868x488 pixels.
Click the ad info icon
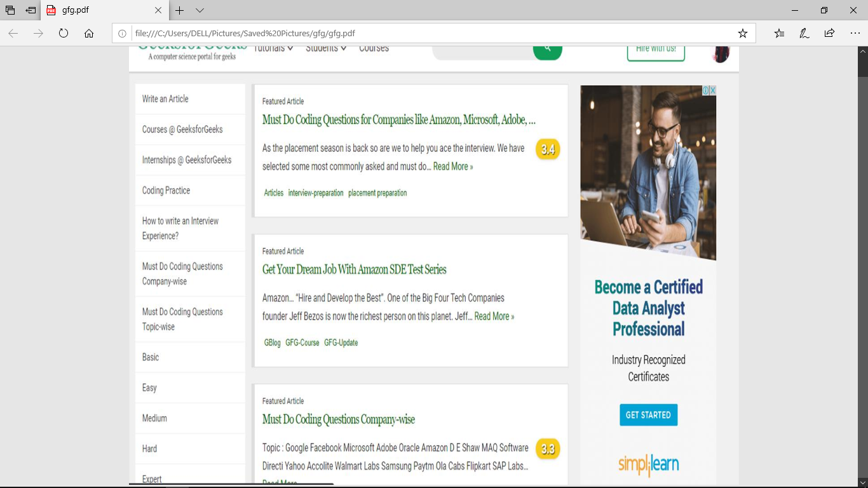click(705, 90)
